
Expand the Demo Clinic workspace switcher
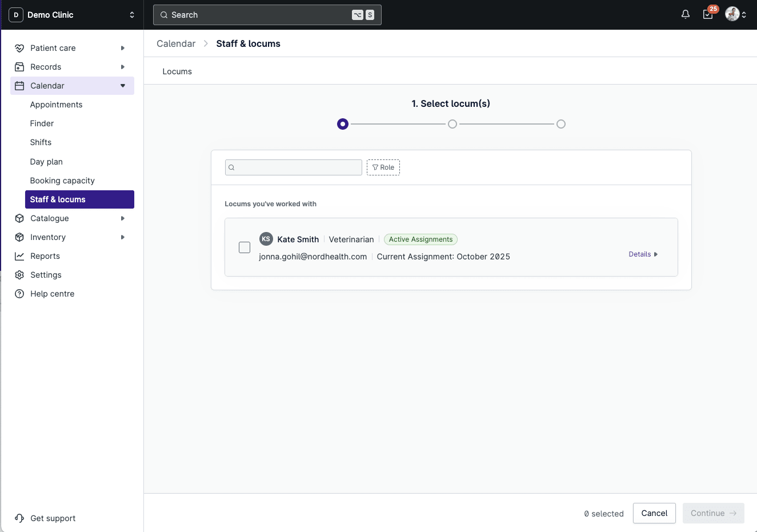click(x=131, y=15)
